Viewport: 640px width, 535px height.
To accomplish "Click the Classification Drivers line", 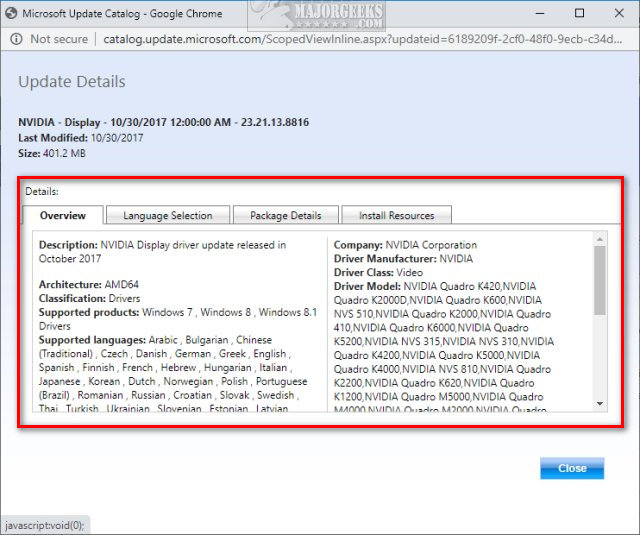I will point(89,298).
